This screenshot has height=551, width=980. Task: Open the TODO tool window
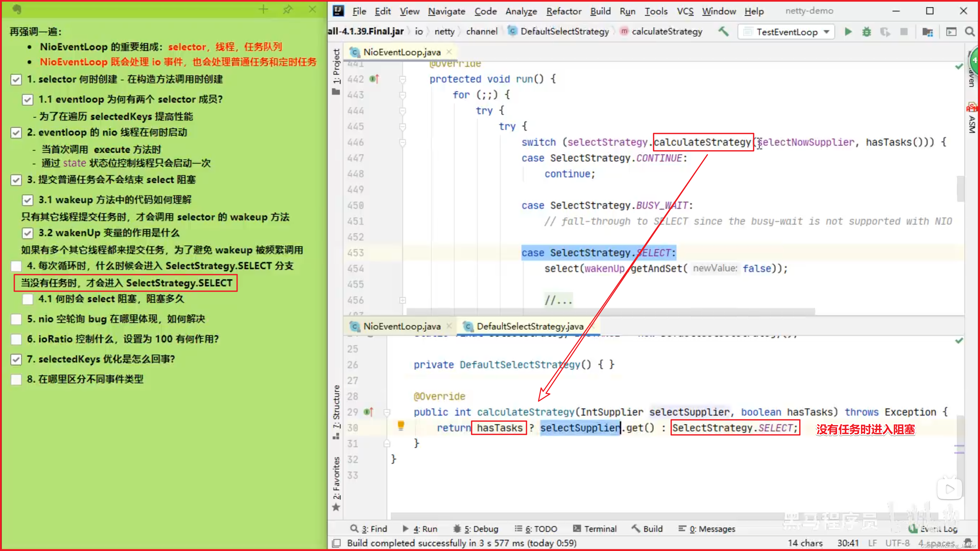pos(536,529)
